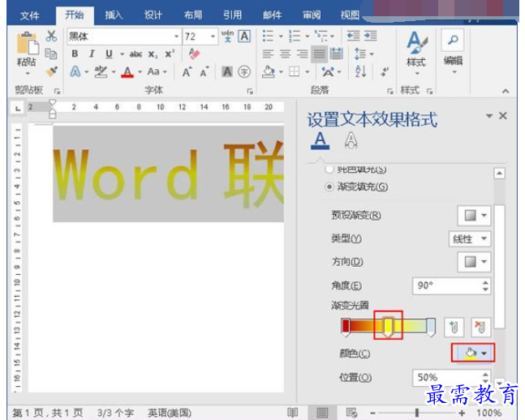Image resolution: width=525 pixels, height=420 pixels.
Task: Click the 位置 position 50% field
Action: click(451, 378)
